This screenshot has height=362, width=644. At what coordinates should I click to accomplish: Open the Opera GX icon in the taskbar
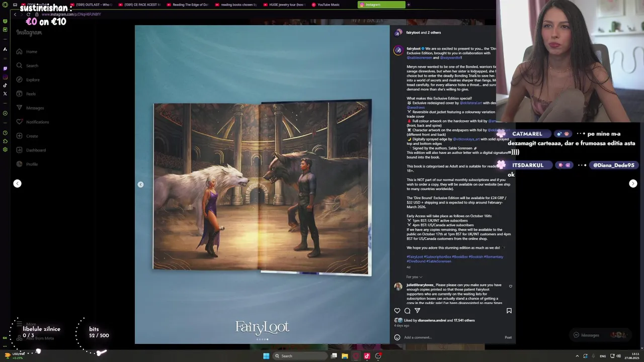pos(356,356)
